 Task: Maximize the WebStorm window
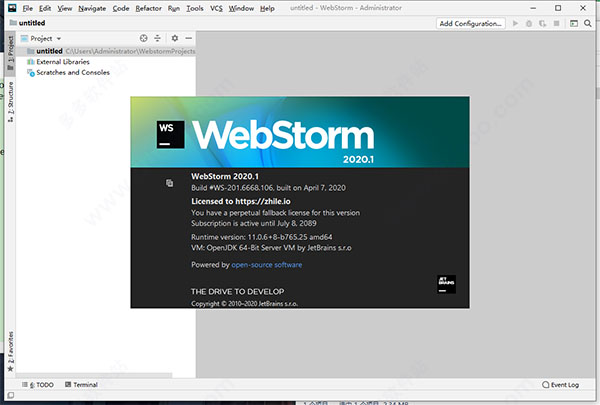(558, 8)
